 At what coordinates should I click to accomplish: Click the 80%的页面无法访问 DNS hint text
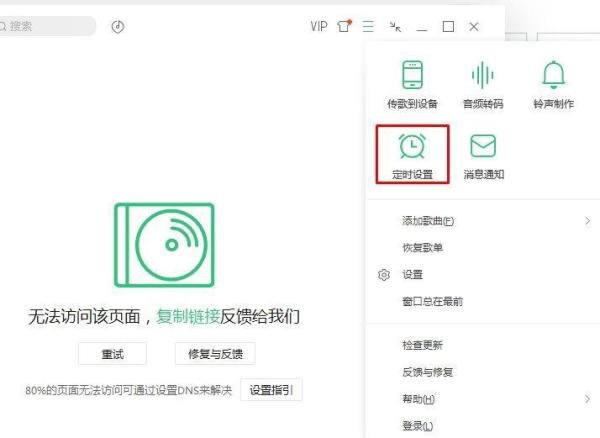pyautogui.click(x=129, y=390)
